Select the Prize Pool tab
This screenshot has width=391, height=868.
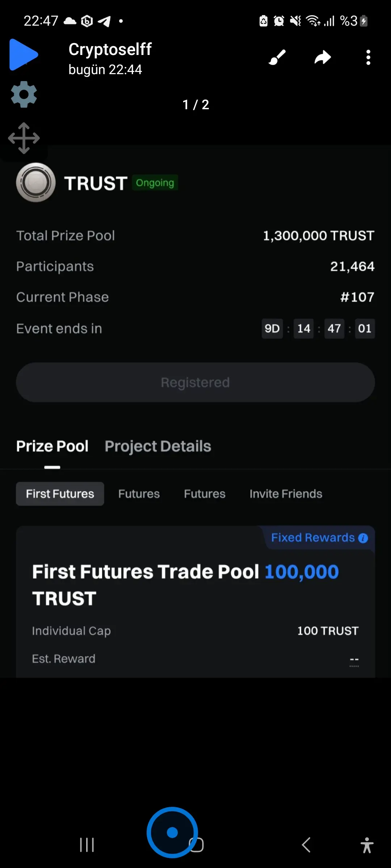tap(52, 446)
